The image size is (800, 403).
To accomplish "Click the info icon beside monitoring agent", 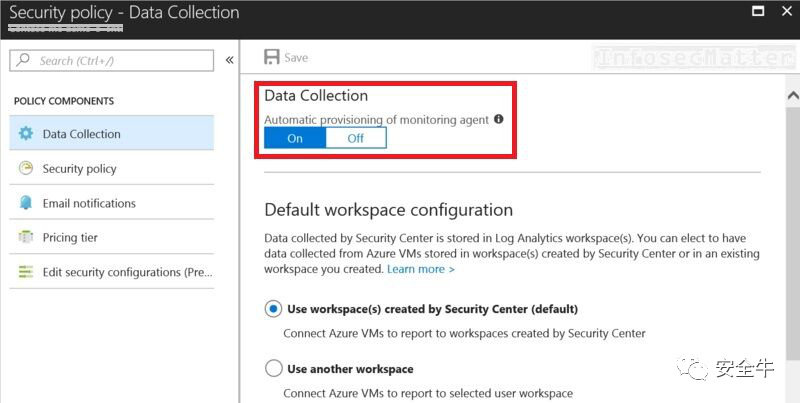I will click(498, 119).
